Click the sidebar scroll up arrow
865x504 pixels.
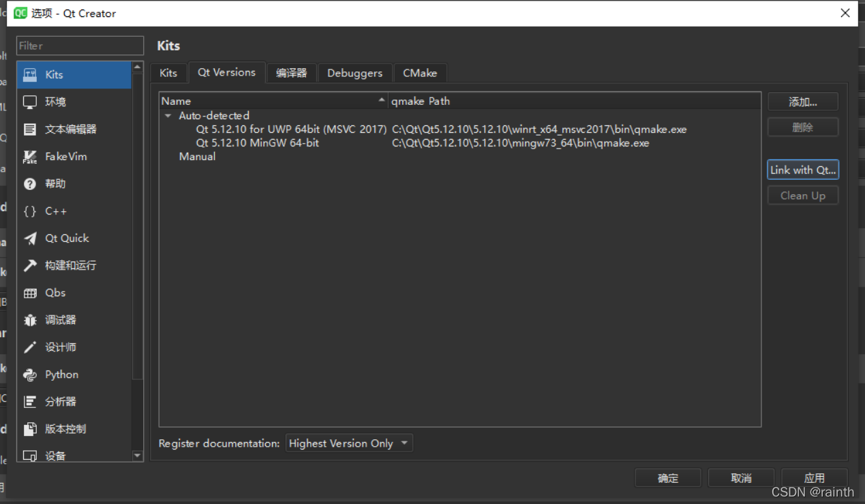tap(138, 67)
